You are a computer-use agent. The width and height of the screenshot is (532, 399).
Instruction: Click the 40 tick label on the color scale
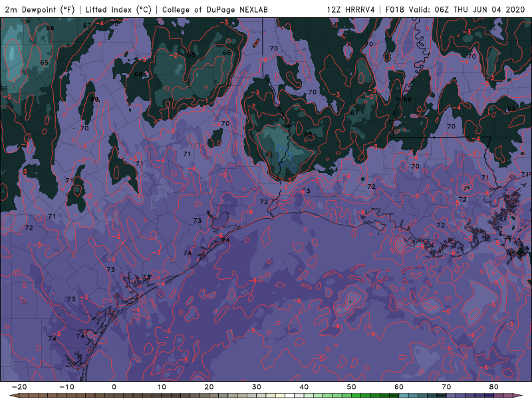coord(304,387)
